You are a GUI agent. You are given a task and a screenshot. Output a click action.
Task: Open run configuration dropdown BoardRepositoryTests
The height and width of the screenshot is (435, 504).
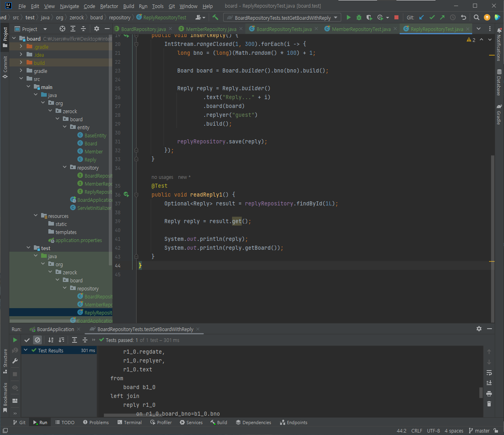(x=282, y=17)
